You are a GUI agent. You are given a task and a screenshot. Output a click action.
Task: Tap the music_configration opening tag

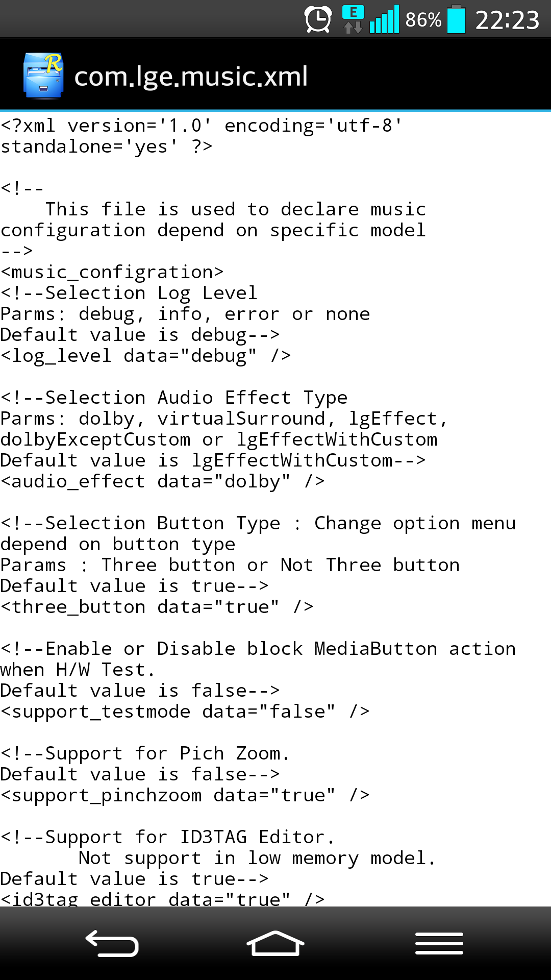112,272
